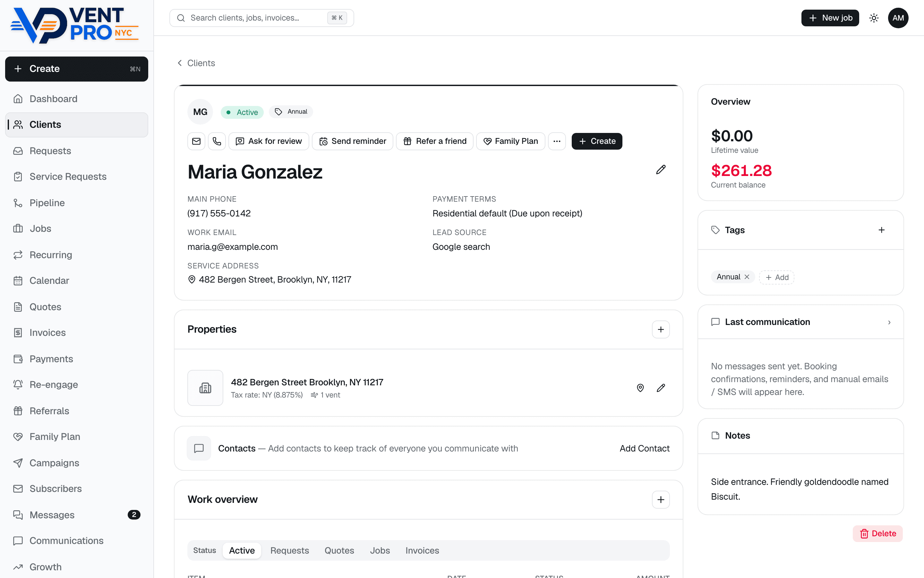Open the sidebar Create button
Image resolution: width=924 pixels, height=578 pixels.
pos(76,69)
